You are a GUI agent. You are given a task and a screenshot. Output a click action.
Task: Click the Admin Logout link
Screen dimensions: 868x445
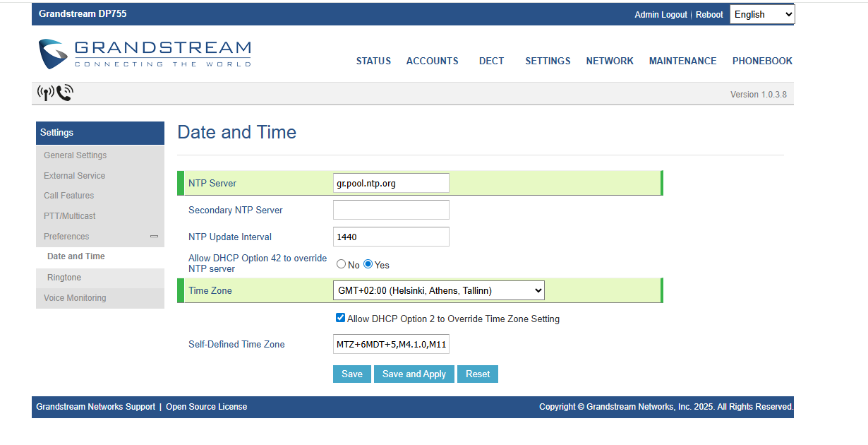coord(661,15)
